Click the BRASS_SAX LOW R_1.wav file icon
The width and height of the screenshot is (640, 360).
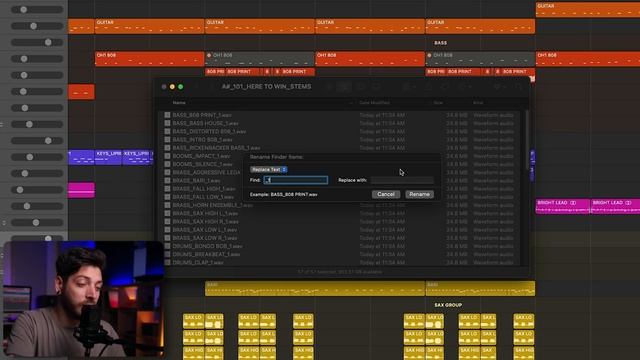(167, 238)
